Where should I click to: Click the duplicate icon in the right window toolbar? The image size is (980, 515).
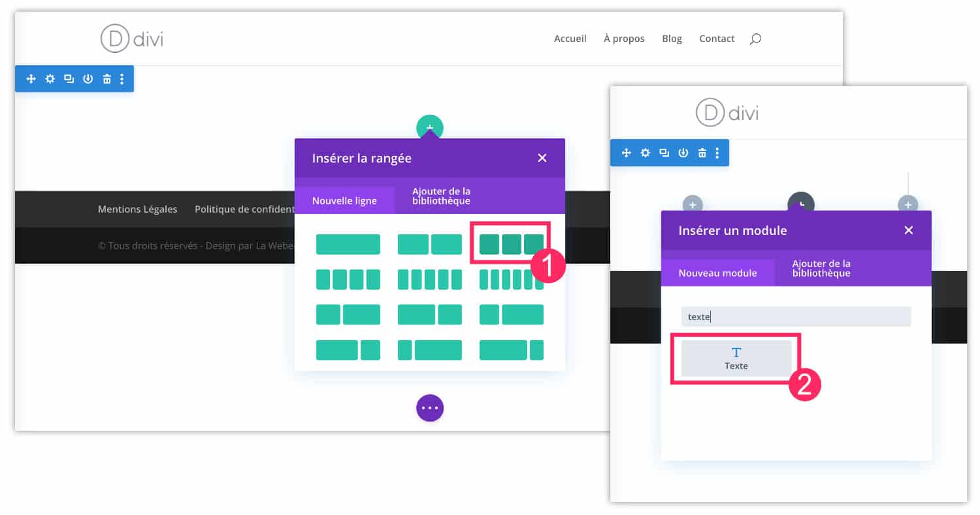pos(664,153)
